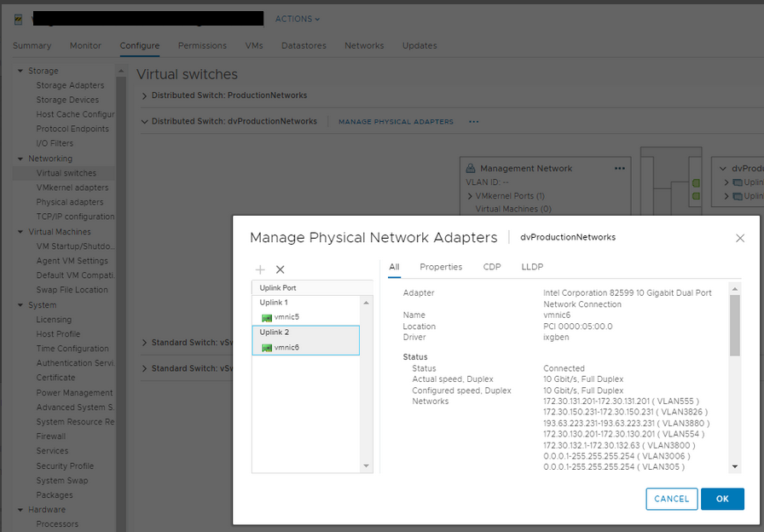Click the remove adapter X icon
The width and height of the screenshot is (764, 532).
point(281,269)
